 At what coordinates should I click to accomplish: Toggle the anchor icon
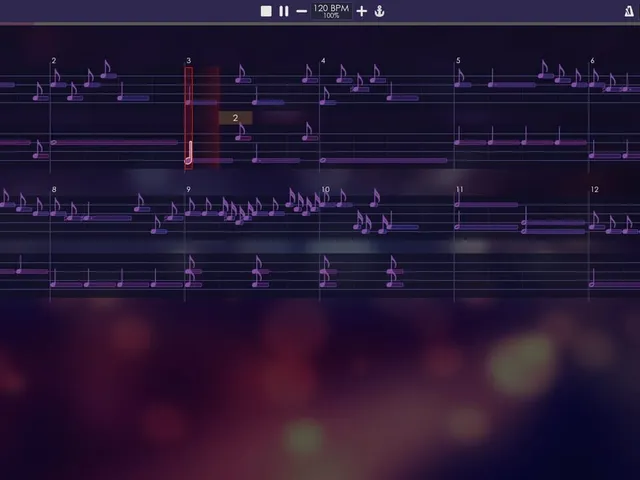380,11
